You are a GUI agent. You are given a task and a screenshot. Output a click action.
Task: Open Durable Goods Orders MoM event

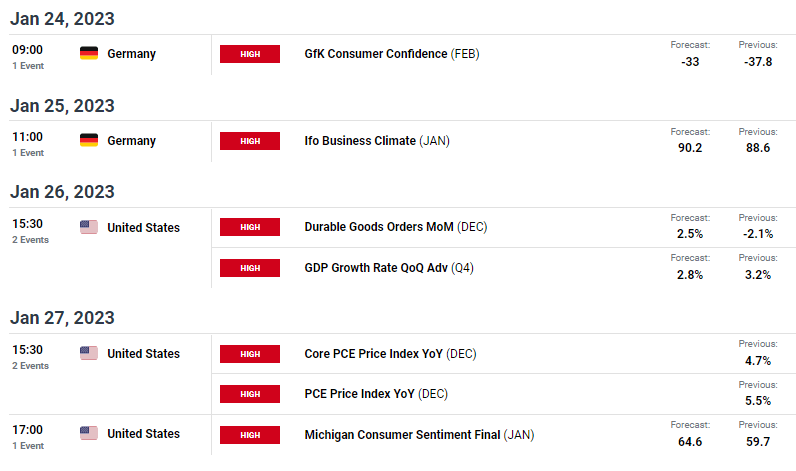(x=396, y=227)
